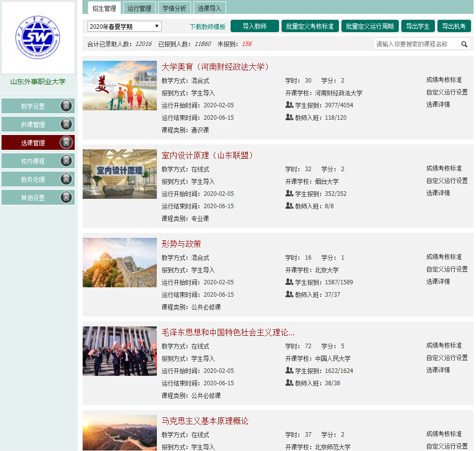This screenshot has width=476, height=451.
Task: Open the 2020年春夏学期 semester dropdown
Action: tap(125, 26)
